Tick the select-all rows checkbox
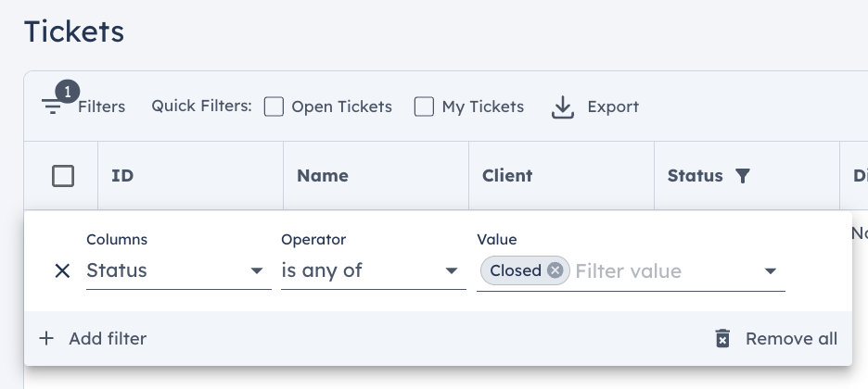The image size is (868, 389). pos(63,176)
